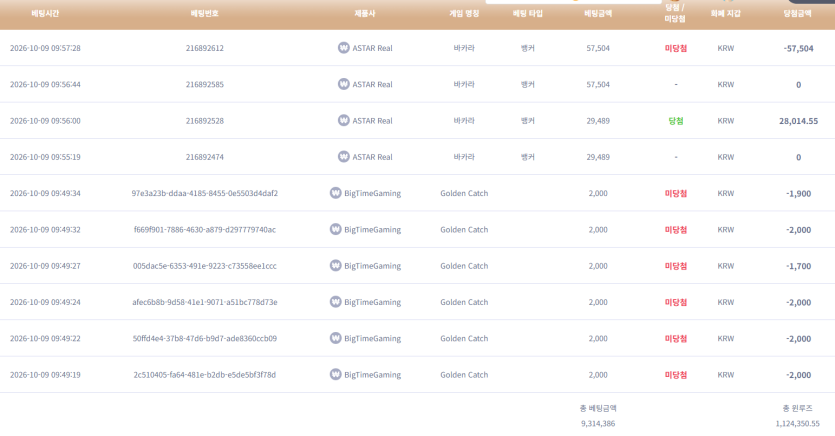Click the 베팅시간 column header
Image resolution: width=835 pixels, height=436 pixels.
click(45, 13)
